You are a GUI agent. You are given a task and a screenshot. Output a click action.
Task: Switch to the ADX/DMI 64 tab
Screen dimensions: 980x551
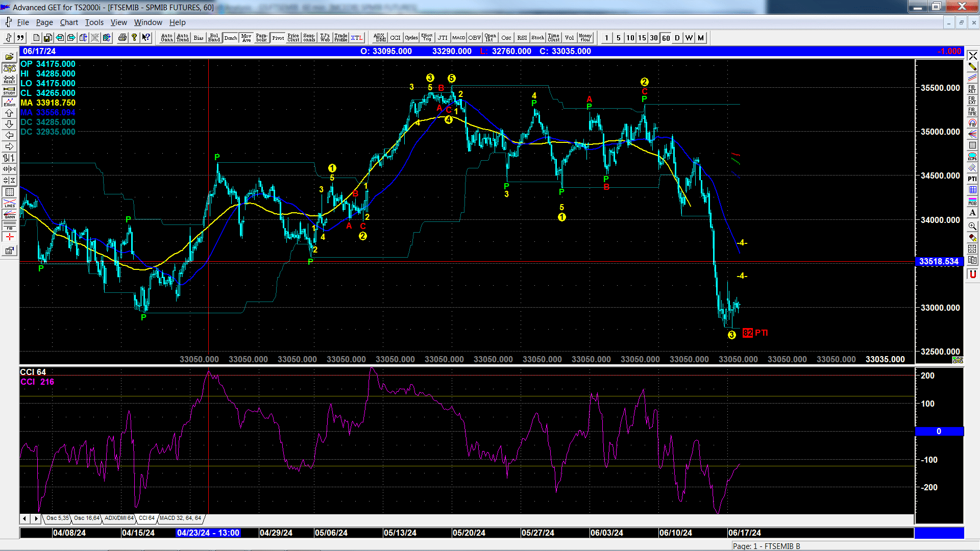[x=119, y=518]
